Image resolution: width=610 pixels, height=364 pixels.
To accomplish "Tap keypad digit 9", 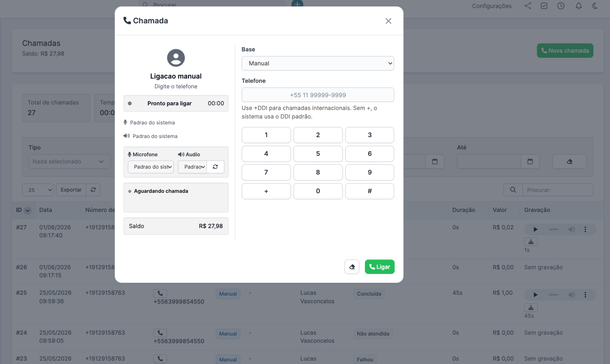I will pyautogui.click(x=370, y=172).
